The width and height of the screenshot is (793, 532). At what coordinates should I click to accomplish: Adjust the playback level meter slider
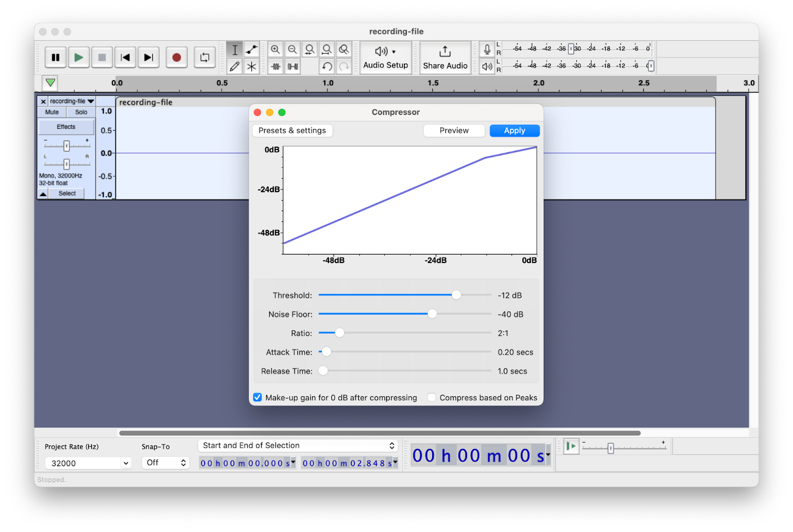[x=651, y=66]
